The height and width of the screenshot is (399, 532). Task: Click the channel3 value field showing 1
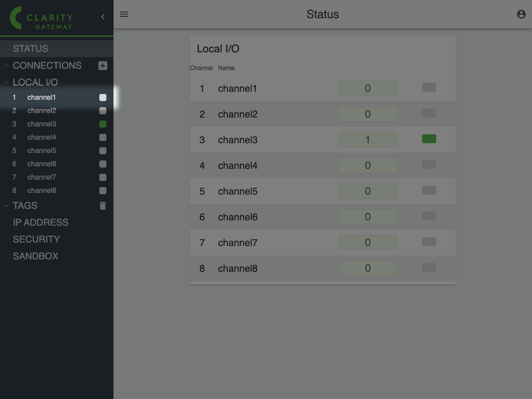(368, 140)
